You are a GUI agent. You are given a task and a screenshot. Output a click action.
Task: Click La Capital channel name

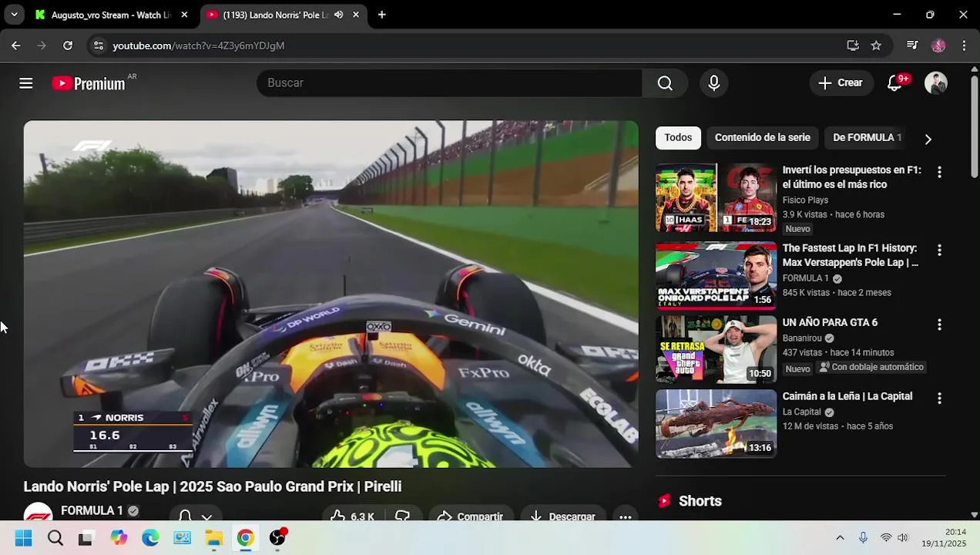802,412
